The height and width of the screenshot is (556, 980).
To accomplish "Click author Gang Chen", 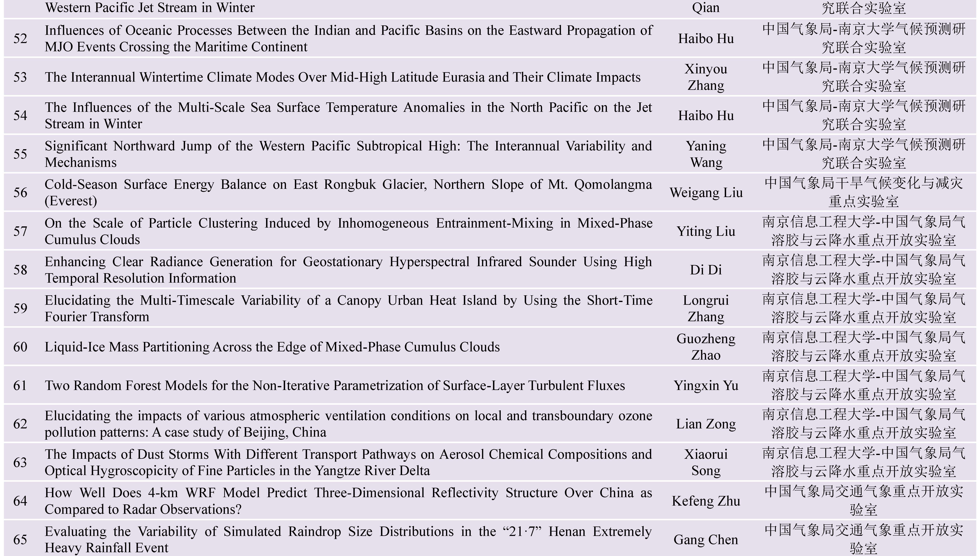I will coord(705,540).
